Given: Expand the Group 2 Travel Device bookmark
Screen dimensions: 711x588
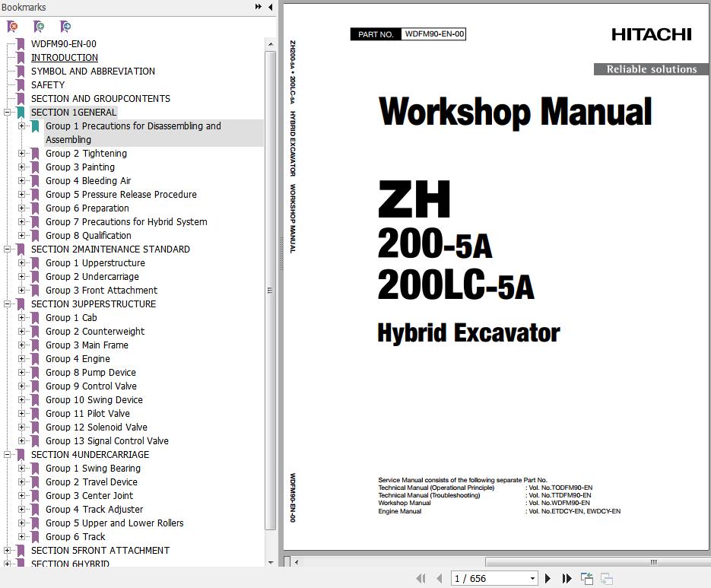Looking at the screenshot, I should click(x=21, y=482).
